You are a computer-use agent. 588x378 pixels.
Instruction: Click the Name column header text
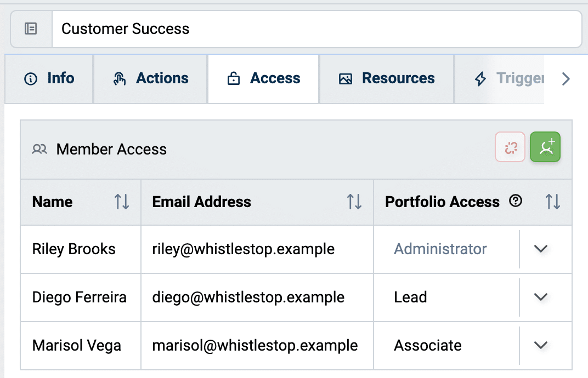point(53,202)
